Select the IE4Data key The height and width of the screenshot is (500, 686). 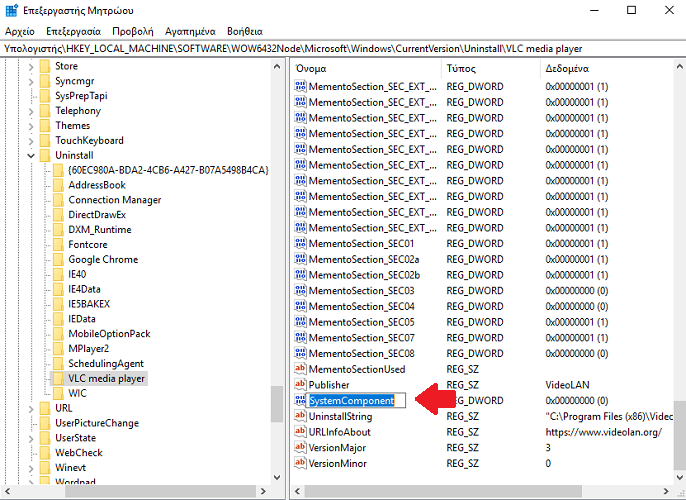(x=84, y=289)
